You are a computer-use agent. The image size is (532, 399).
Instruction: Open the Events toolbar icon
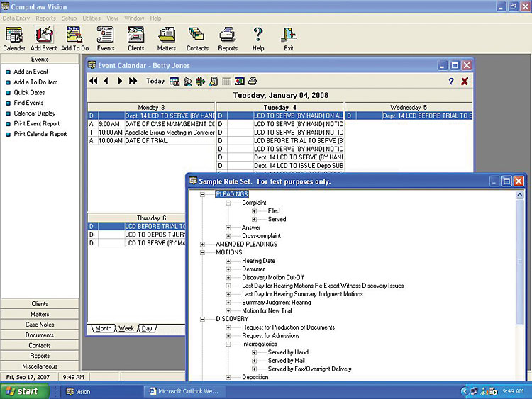tap(106, 39)
